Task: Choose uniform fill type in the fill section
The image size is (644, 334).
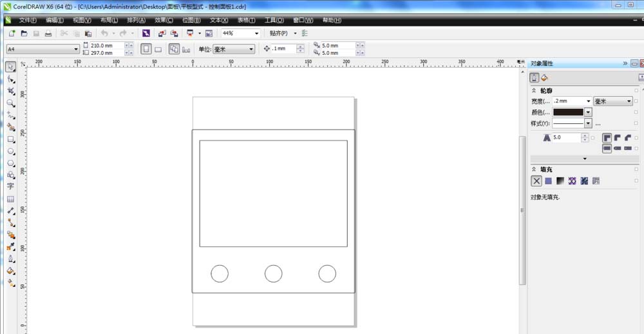Action: 548,181
